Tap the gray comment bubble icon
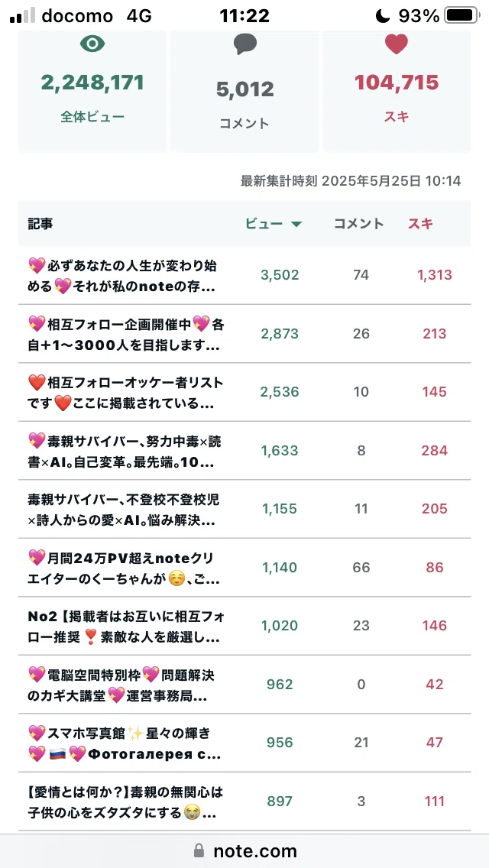This screenshot has height=868, width=489. [x=244, y=44]
